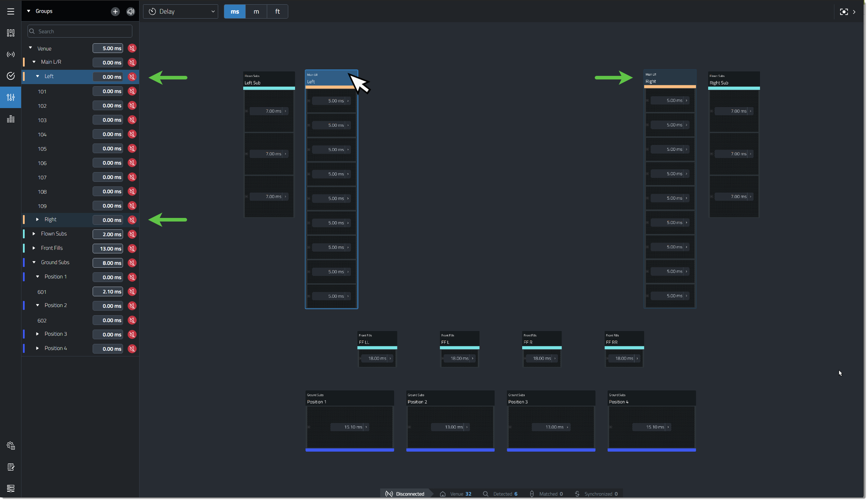Collapse the Main L/R tree node

(x=34, y=62)
